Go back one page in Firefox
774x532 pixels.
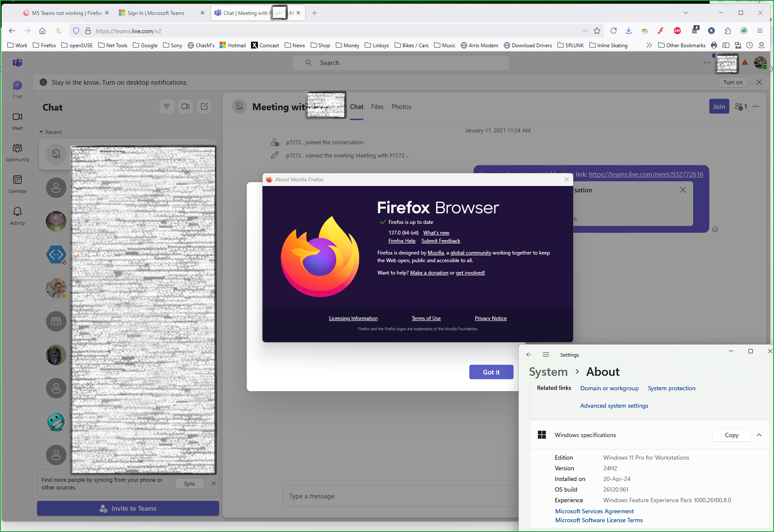tap(12, 31)
